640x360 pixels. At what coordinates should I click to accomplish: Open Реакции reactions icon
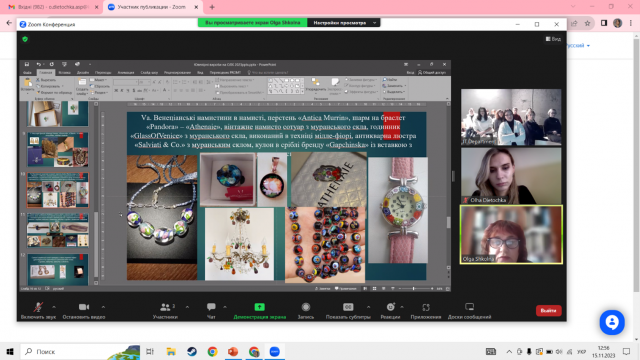pos(391,307)
